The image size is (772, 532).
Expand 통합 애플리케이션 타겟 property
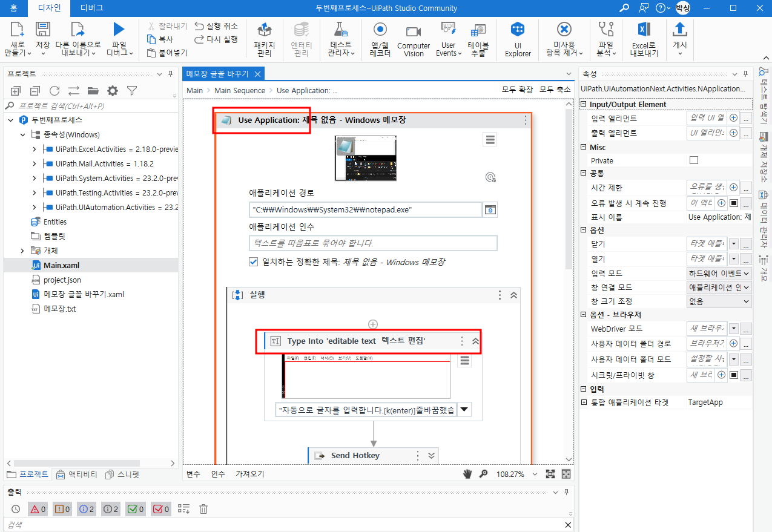[584, 402]
